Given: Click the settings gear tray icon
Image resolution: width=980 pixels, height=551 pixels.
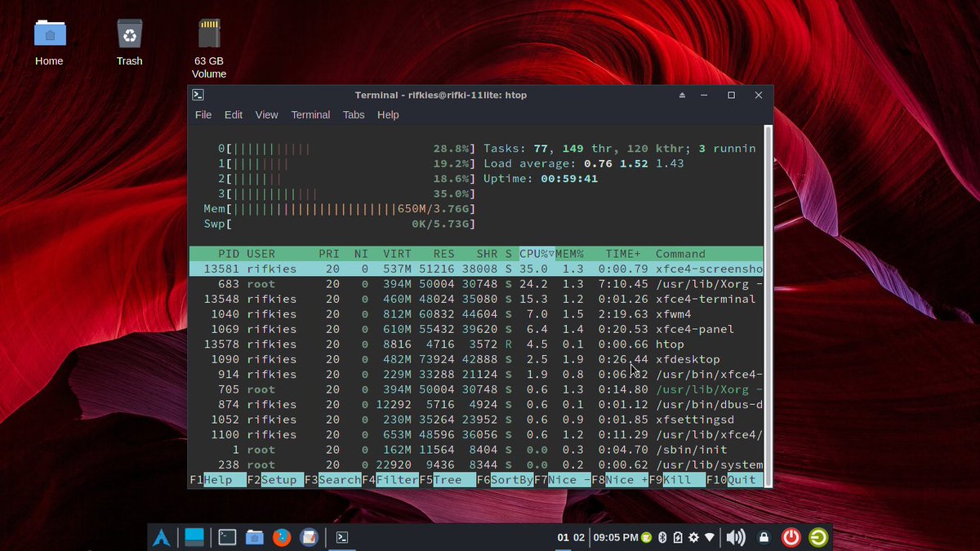Looking at the screenshot, I should [693, 537].
